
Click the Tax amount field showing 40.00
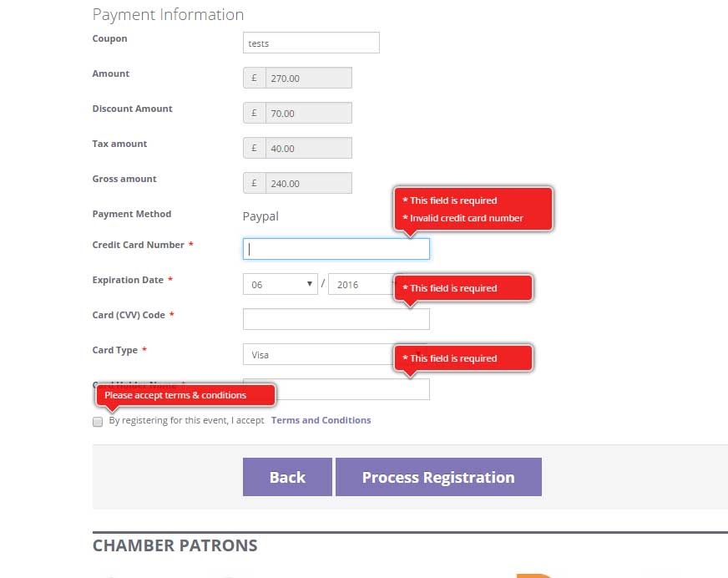pos(308,148)
